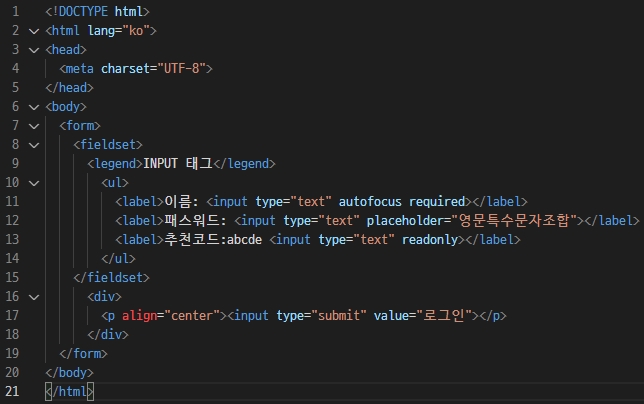Image resolution: width=644 pixels, height=404 pixels.
Task: Collapse the form block chevron on line 7
Action: click(x=34, y=126)
